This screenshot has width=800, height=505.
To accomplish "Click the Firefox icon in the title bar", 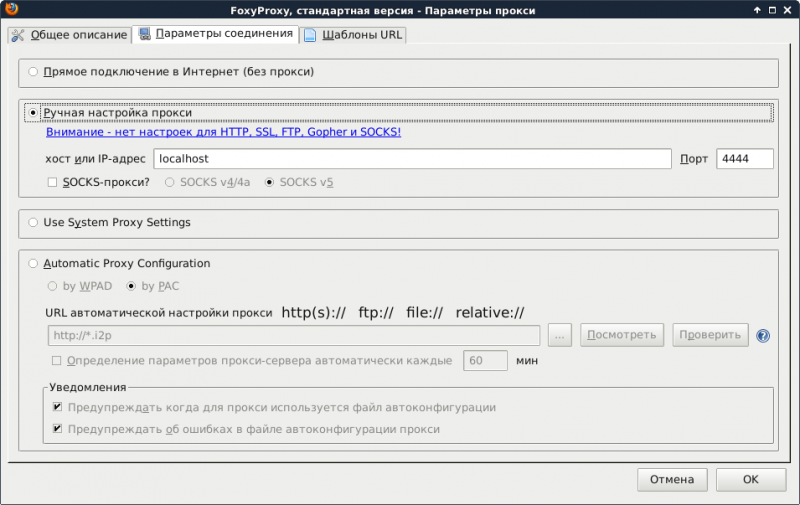I will point(10,10).
